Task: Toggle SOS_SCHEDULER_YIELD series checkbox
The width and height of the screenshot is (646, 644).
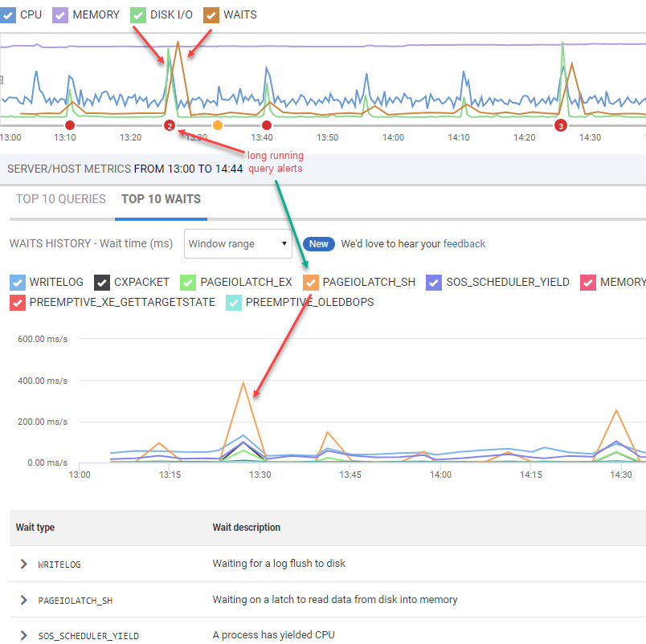Action: (x=434, y=283)
